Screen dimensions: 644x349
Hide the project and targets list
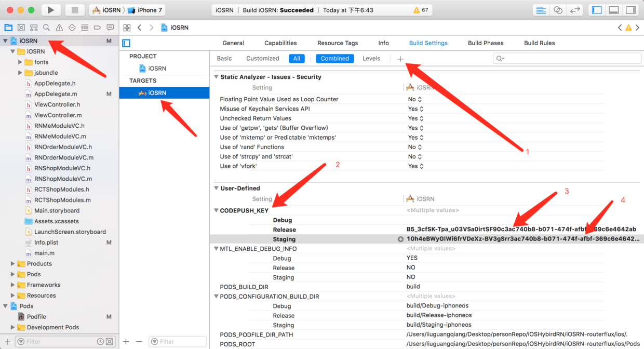click(126, 43)
